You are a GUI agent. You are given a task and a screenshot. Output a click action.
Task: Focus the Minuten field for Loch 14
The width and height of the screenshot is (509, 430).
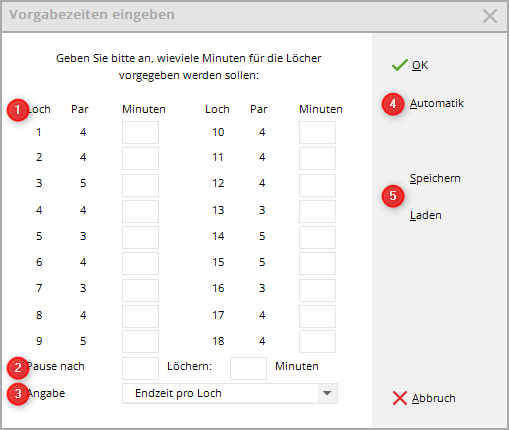(317, 237)
